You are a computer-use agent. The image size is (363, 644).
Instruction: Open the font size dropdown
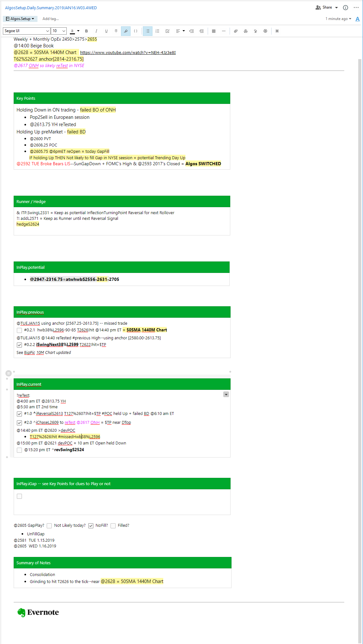(59, 31)
